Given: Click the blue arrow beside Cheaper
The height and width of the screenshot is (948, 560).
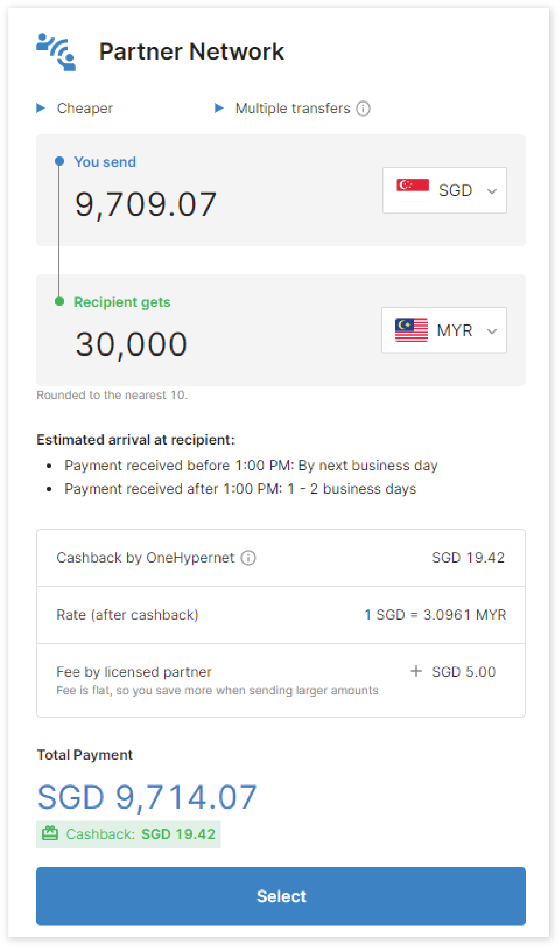Looking at the screenshot, I should coord(41,108).
